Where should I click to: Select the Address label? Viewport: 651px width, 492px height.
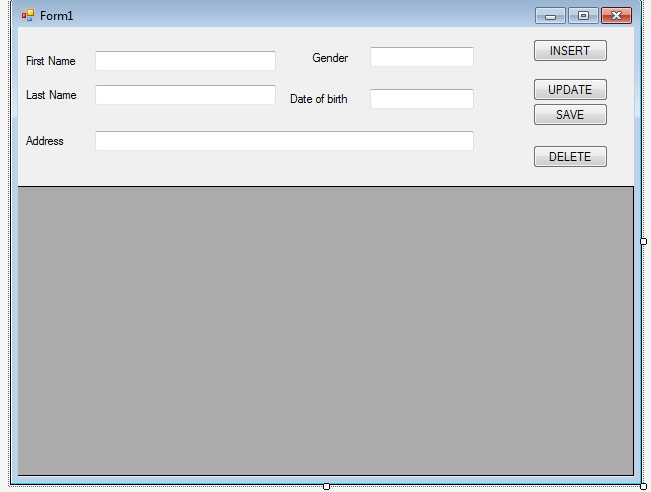point(44,141)
